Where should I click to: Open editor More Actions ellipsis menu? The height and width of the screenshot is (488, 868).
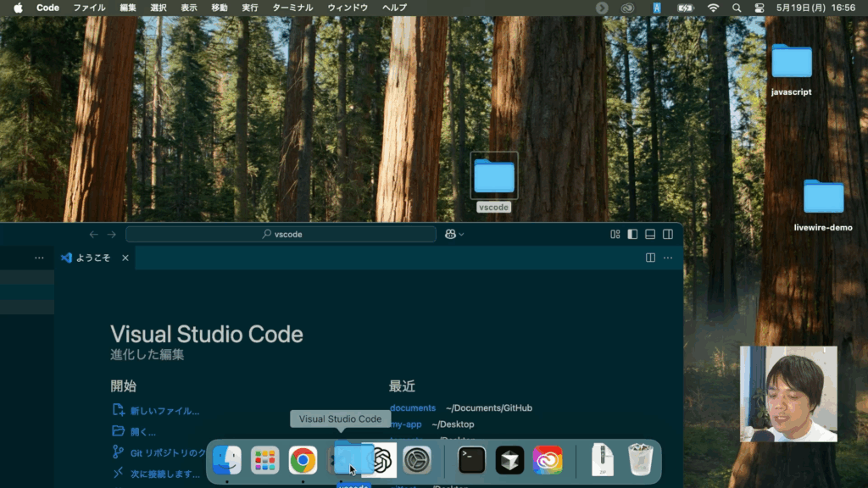tap(668, 258)
